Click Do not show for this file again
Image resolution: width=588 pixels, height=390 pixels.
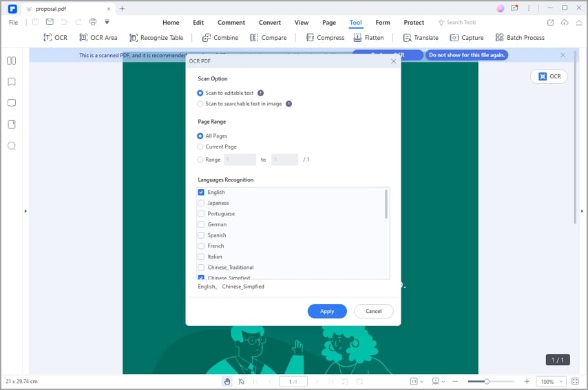467,55
